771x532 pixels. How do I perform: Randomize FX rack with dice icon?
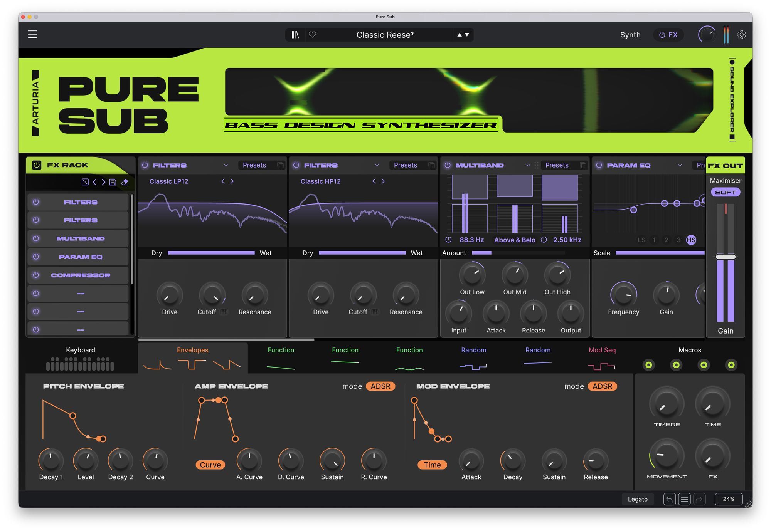coord(85,182)
